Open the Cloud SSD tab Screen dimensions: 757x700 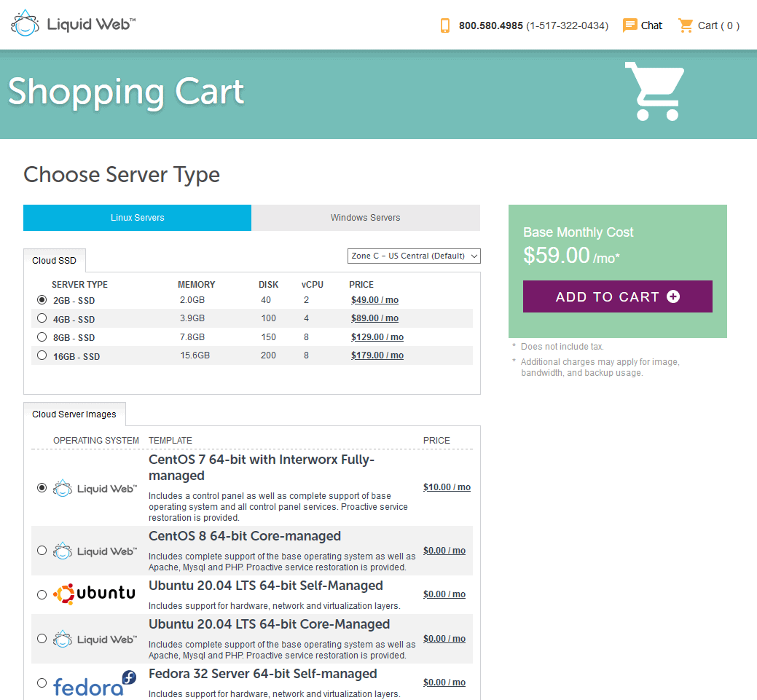54,261
